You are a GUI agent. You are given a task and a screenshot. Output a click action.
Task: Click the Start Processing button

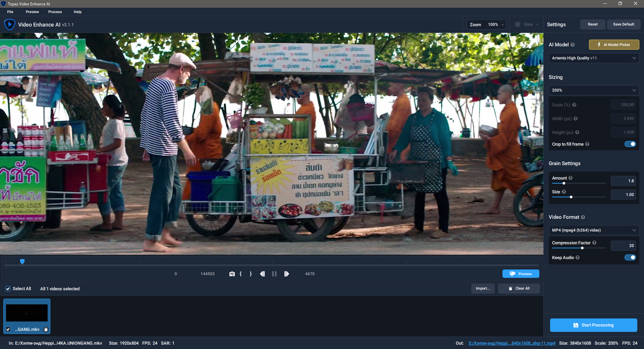pyautogui.click(x=593, y=325)
